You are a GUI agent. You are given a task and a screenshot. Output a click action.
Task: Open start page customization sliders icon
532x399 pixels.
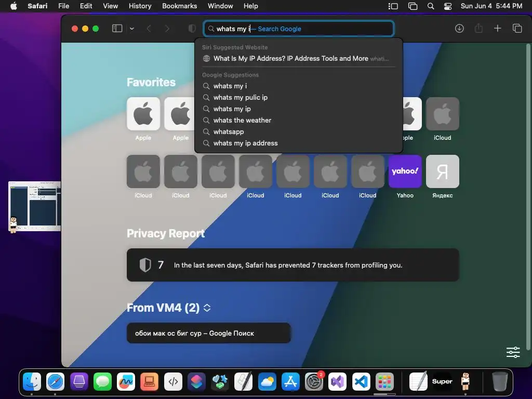click(x=513, y=353)
